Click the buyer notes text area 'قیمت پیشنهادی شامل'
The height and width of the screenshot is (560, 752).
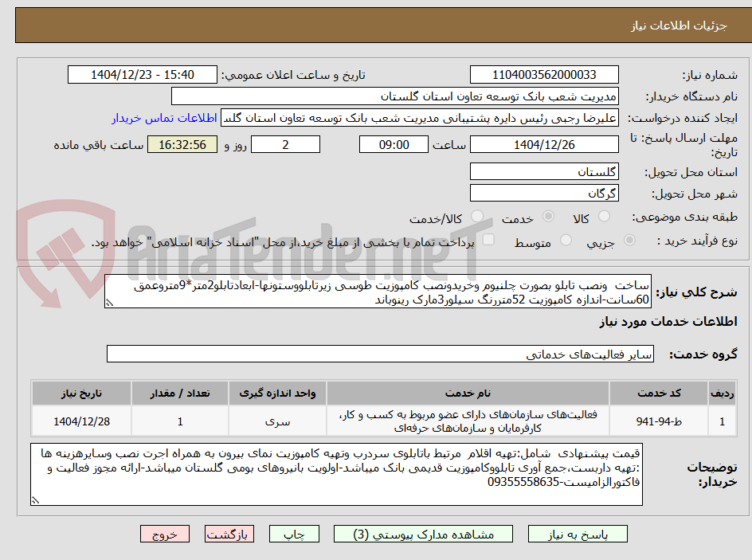[336, 474]
